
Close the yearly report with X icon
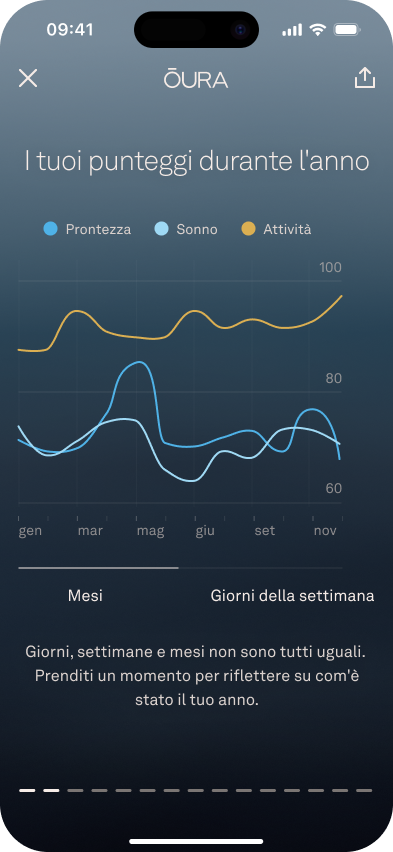pos(28,79)
